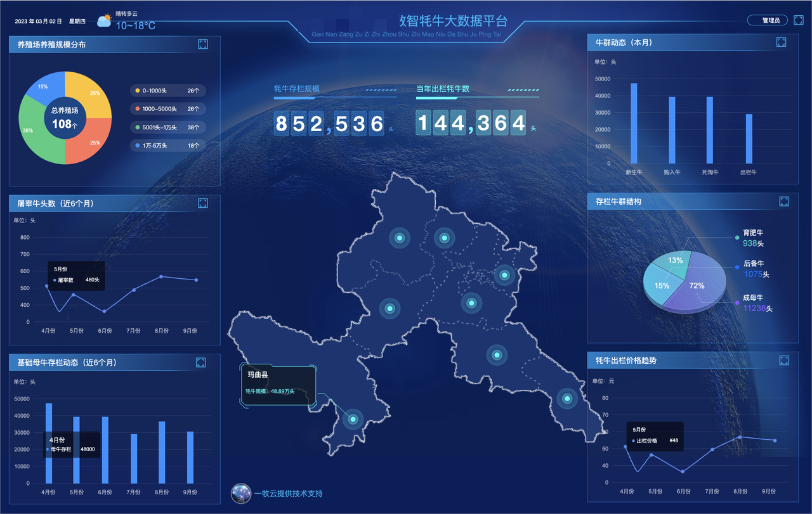
Task: Click the fullscreen icon on 养殖场养殖规模分布 panel
Action: 203,44
